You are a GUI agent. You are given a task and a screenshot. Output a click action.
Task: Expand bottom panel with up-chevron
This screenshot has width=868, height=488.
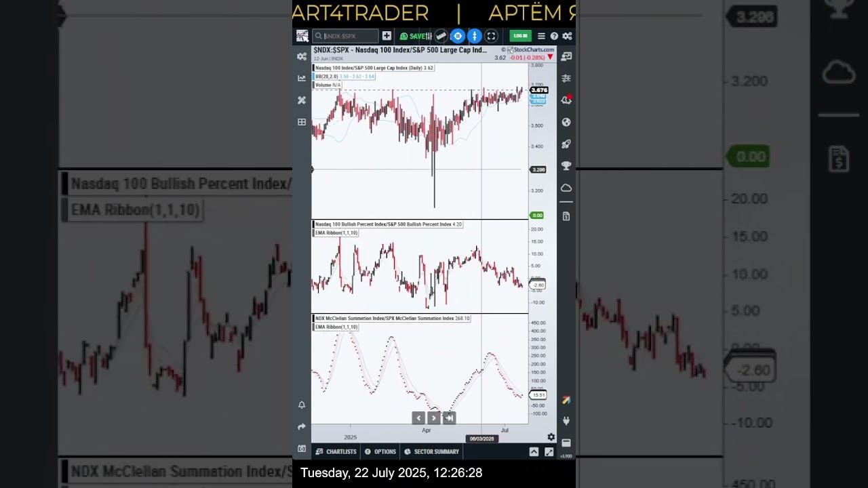534,451
